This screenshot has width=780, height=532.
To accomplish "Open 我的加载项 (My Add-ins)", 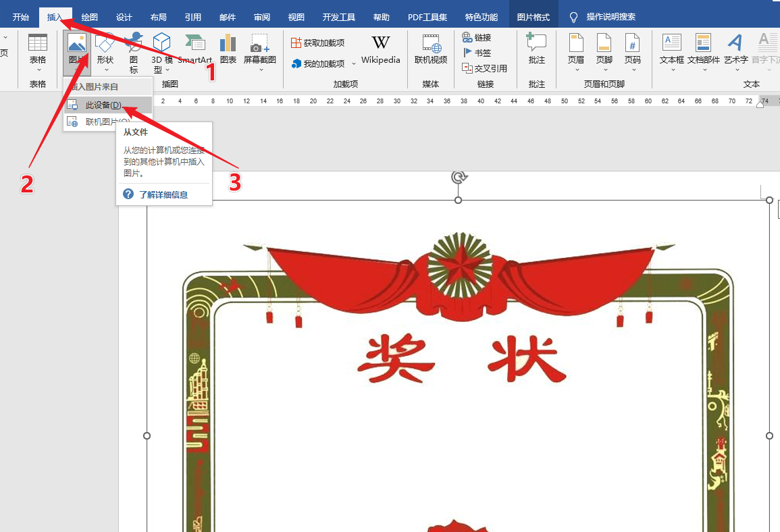I will pos(318,63).
